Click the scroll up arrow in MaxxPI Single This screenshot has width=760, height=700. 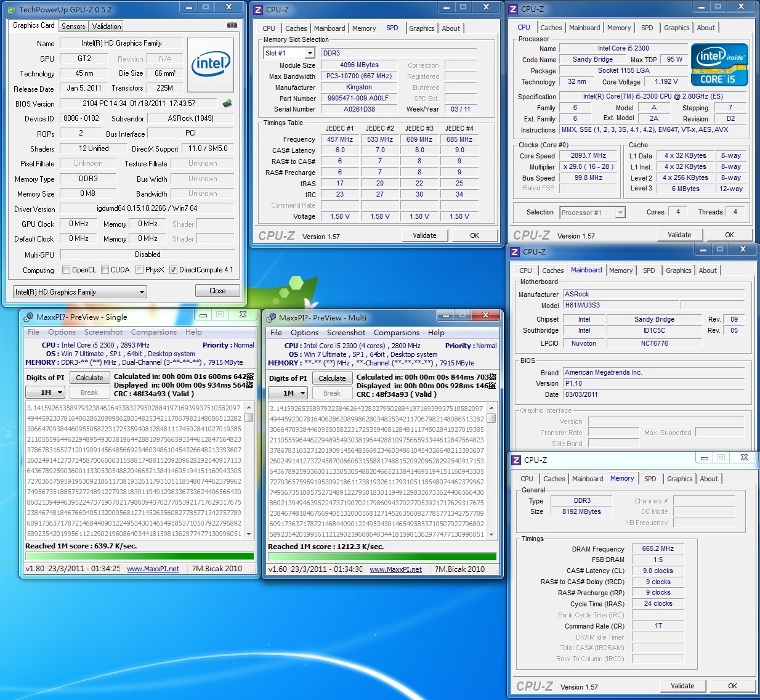click(x=249, y=407)
